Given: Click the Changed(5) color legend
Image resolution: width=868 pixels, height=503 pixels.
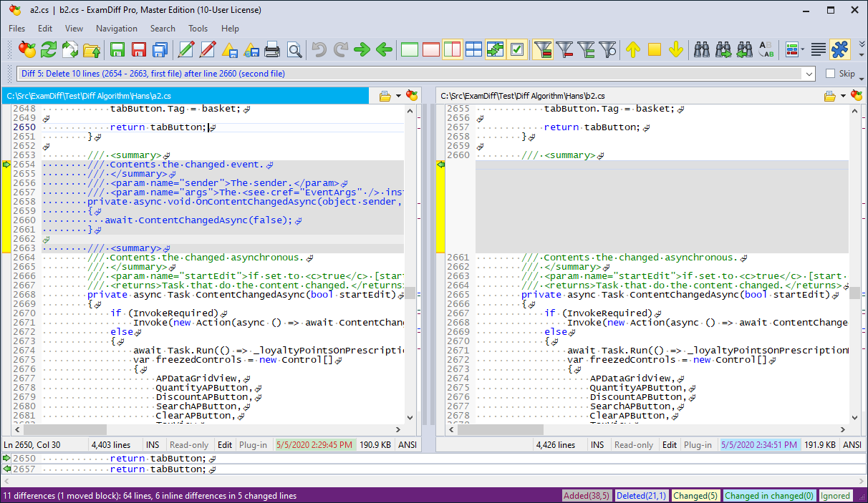Looking at the screenshot, I should pyautogui.click(x=695, y=496).
